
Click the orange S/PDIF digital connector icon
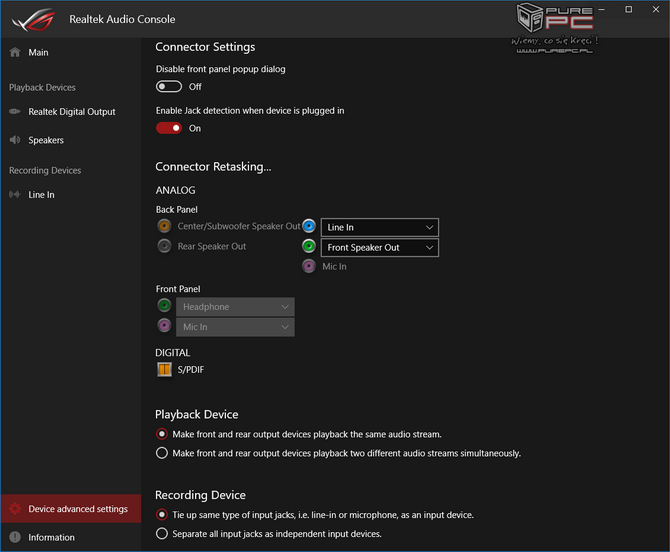pos(165,369)
